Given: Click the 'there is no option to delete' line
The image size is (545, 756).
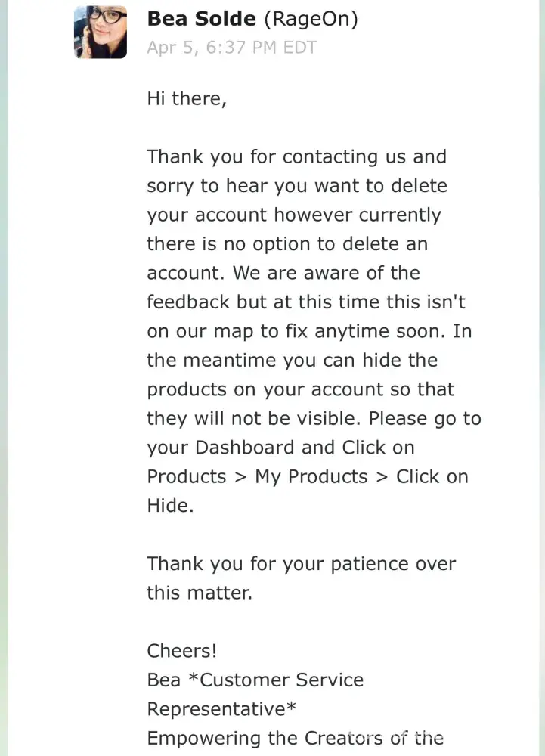Looking at the screenshot, I should [x=287, y=244].
